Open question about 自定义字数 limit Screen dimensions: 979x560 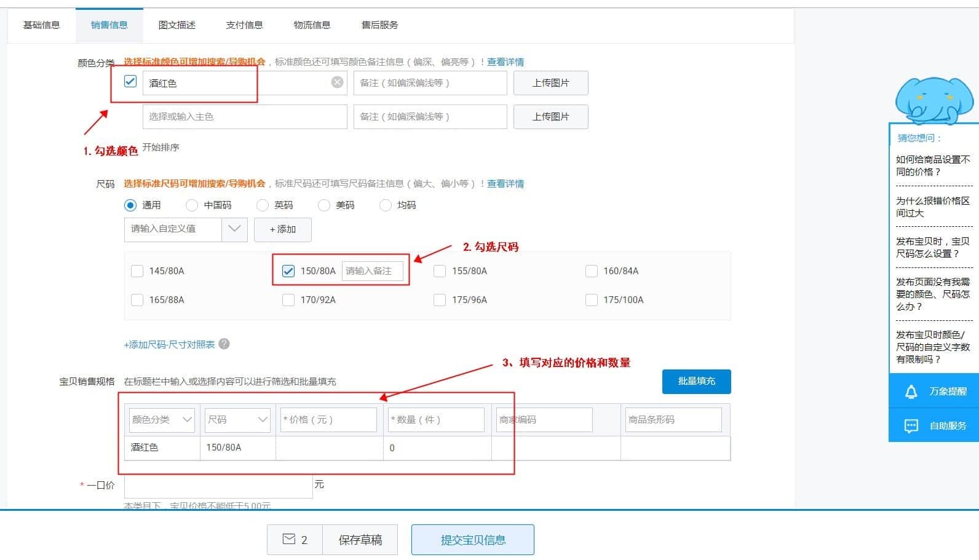[x=933, y=347]
